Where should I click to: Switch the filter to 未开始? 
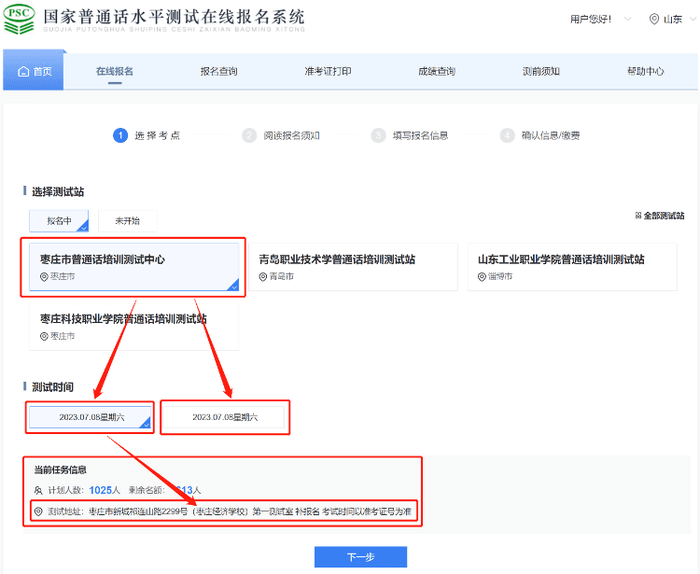[127, 221]
